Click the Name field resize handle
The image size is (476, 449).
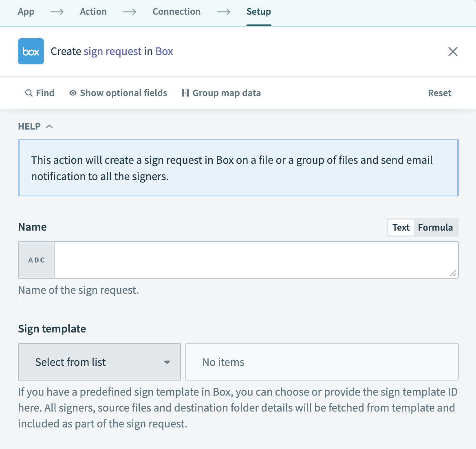453,273
